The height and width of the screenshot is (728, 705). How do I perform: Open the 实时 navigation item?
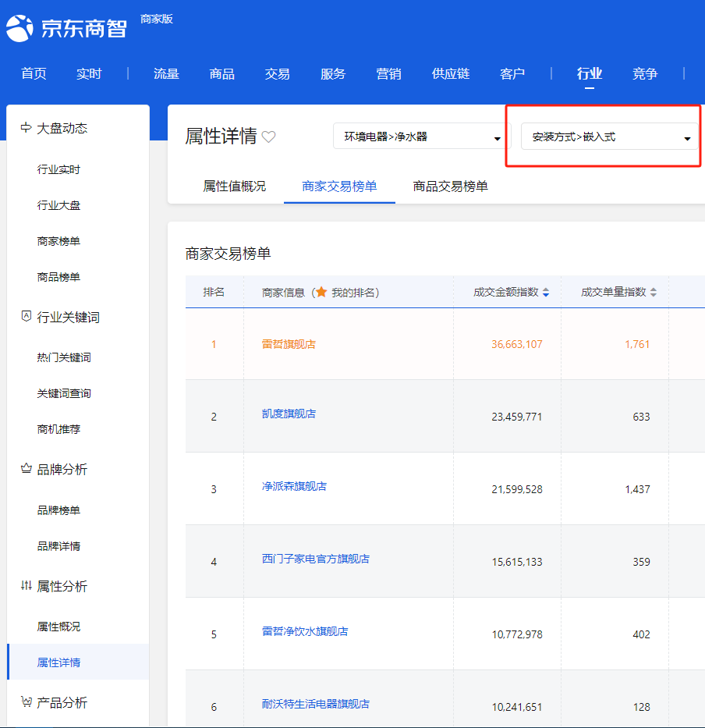(x=89, y=73)
